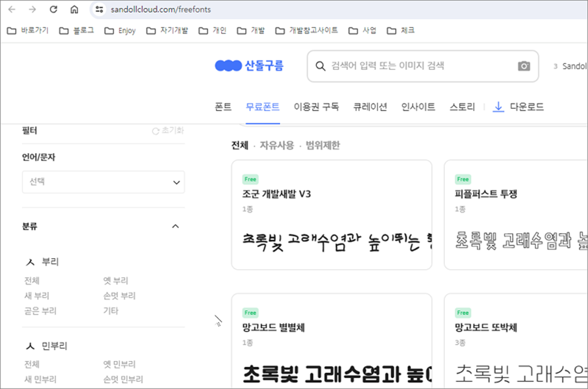Screen dimensions: 588x389
Task: Click the Free badge on 조군 개발새발 V3
Action: pyautogui.click(x=250, y=179)
